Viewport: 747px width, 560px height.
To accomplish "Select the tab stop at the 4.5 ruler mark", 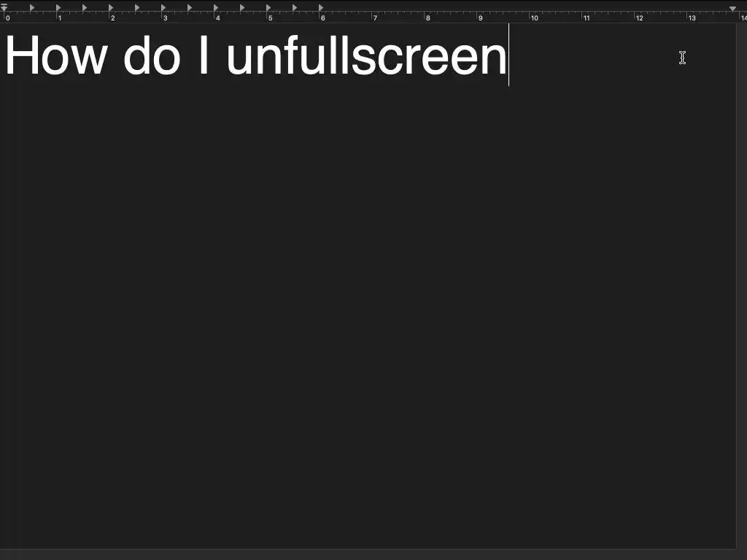I will 242,7.
